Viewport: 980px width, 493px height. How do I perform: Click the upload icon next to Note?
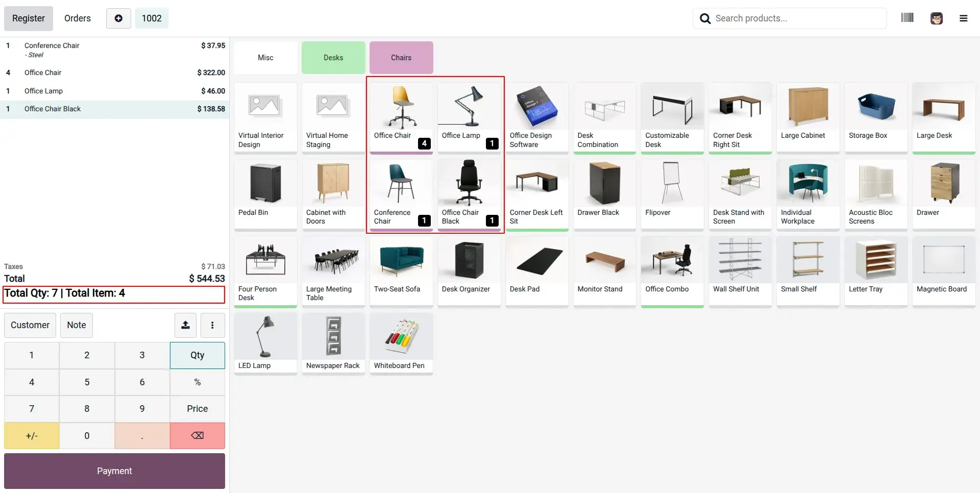click(x=186, y=325)
